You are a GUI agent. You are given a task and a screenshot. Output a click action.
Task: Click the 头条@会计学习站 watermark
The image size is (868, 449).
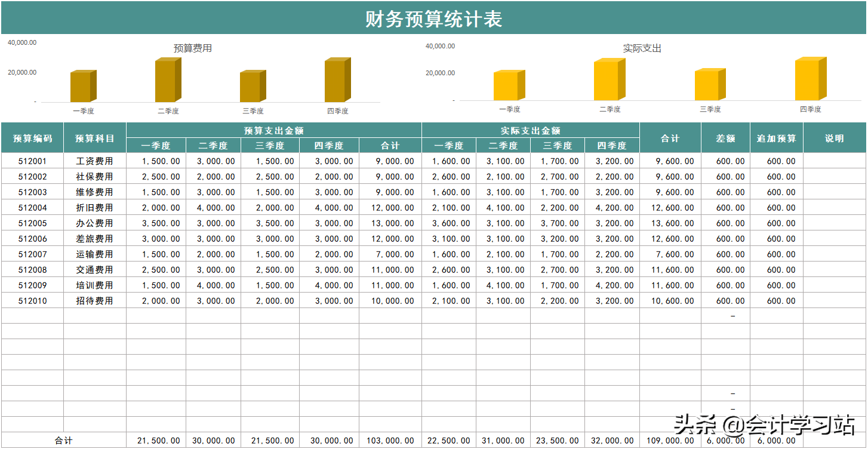(763, 423)
